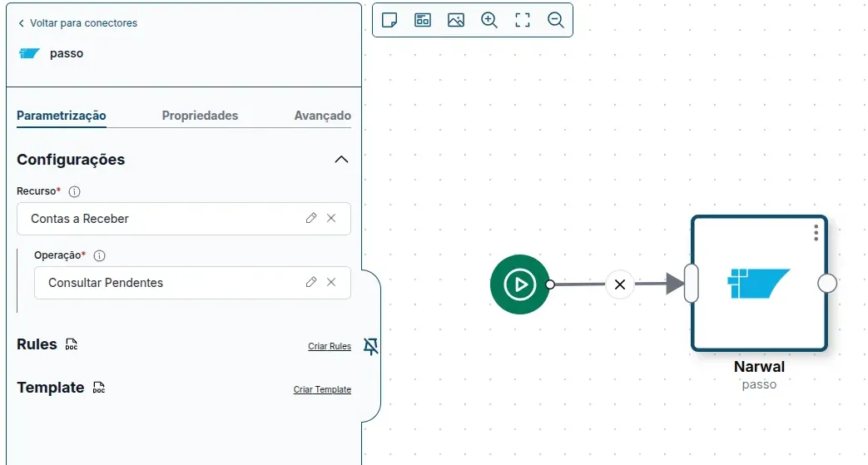This screenshot has height=465, width=868.
Task: Click the Rules section heading
Action: coord(37,344)
